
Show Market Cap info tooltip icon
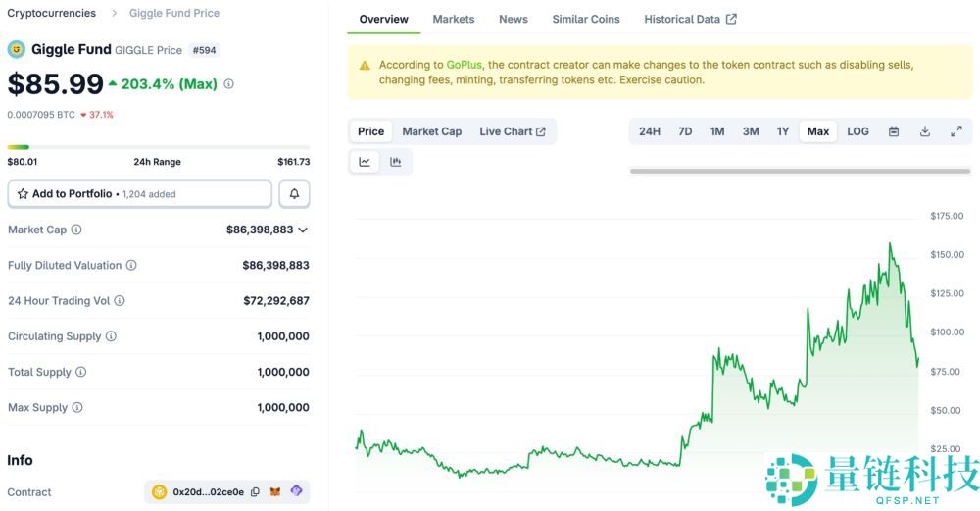click(x=76, y=230)
